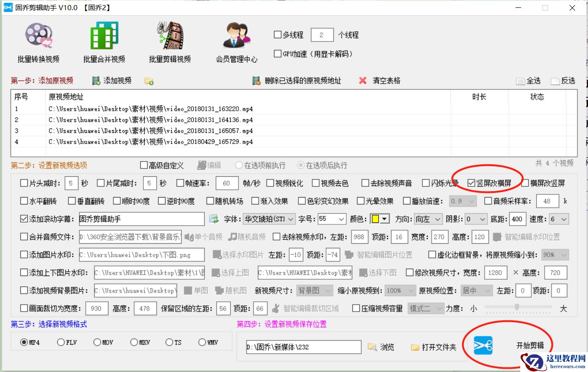Open the 原视频位置 dropdown showing 居中
588x372 pixels.
(x=476, y=291)
